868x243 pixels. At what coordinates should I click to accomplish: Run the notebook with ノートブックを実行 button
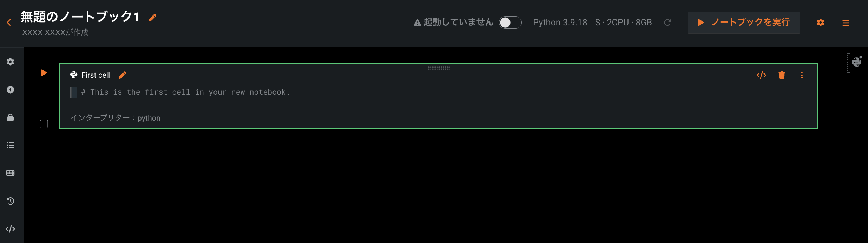743,23
